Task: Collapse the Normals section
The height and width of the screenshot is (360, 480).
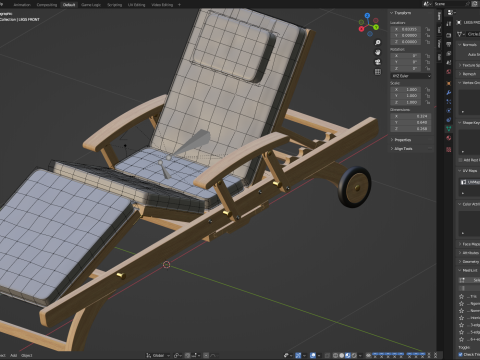Action: (468, 45)
